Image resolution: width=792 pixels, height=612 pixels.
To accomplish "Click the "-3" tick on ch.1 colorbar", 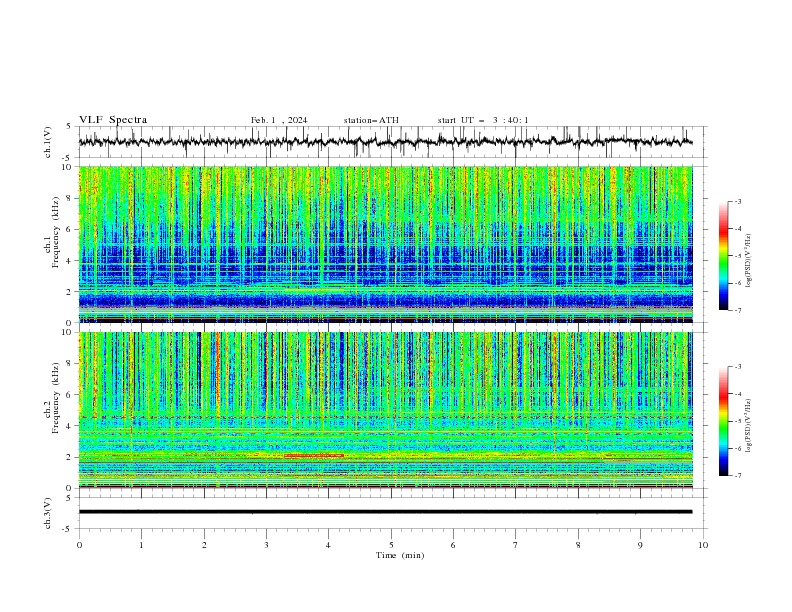I will click(737, 201).
